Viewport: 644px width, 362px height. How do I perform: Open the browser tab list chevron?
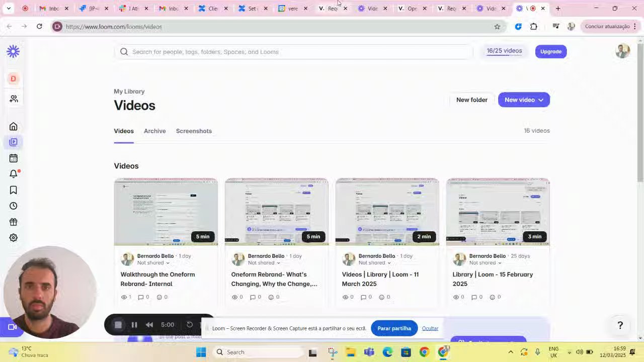[x=9, y=8]
